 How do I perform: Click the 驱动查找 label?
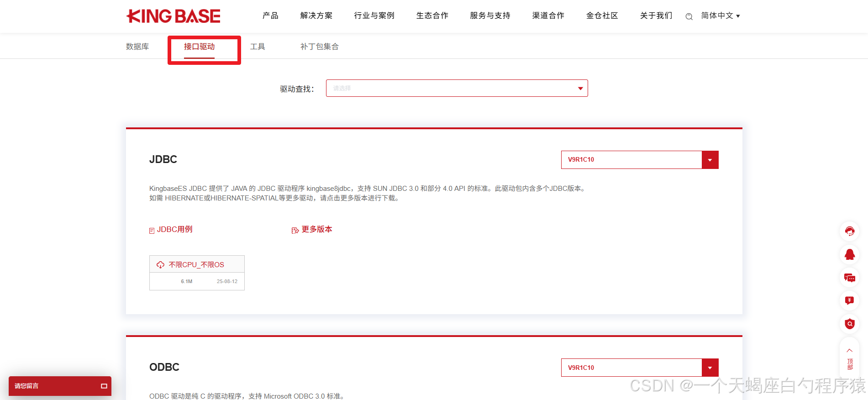tap(297, 89)
